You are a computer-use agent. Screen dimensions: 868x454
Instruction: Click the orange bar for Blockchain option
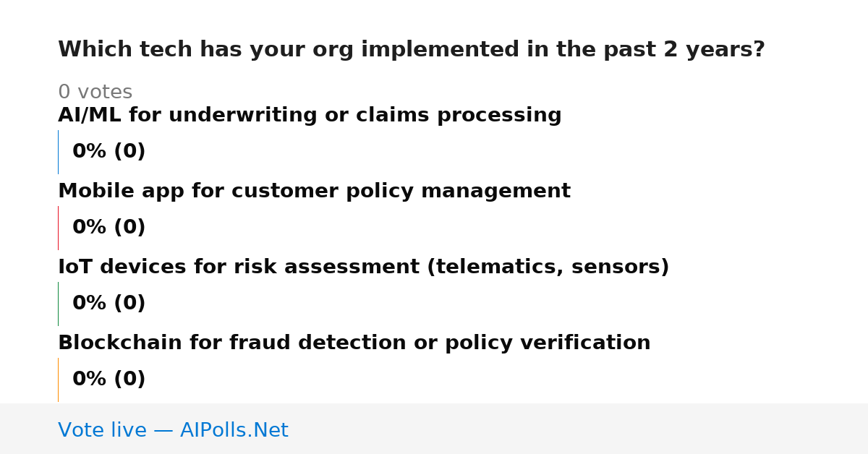click(x=58, y=380)
